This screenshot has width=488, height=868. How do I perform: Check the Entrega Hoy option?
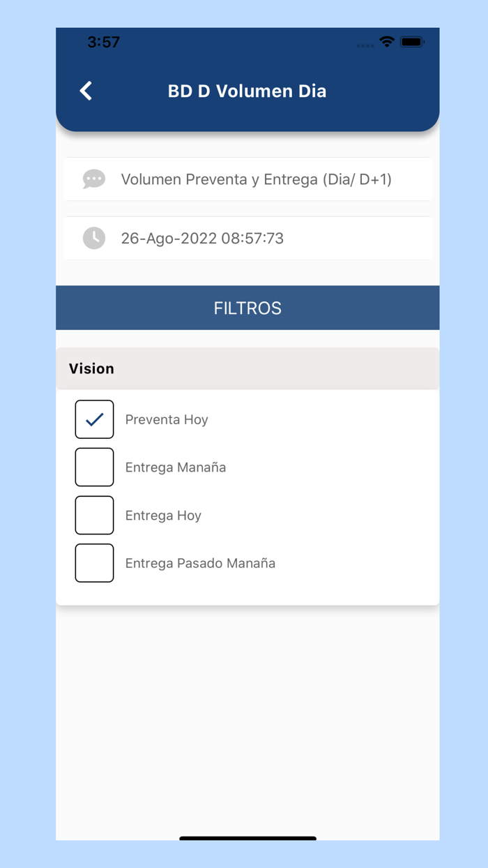(x=94, y=515)
